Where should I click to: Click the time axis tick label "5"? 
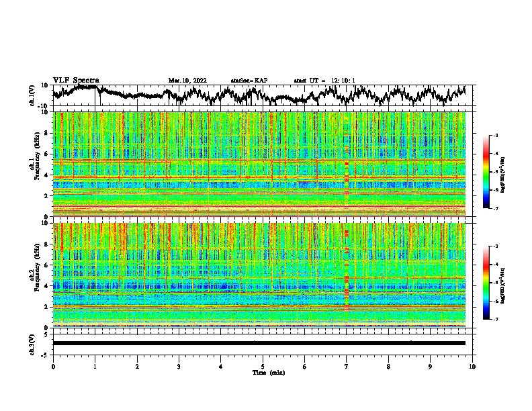[x=263, y=367]
